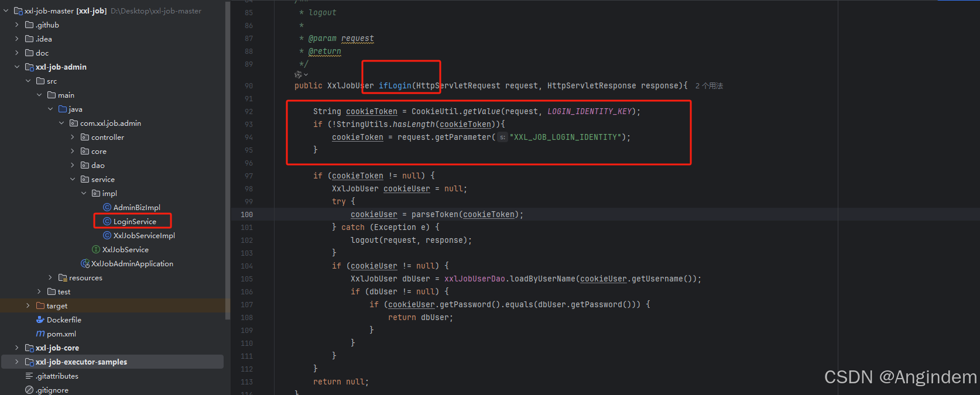Click the Dockerfile whale icon
The width and height of the screenshot is (980, 395).
(40, 320)
